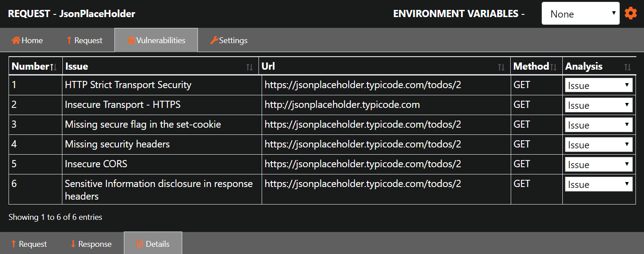Open the bottom Details tab
Viewport: 644px width, 254px height.
(153, 244)
